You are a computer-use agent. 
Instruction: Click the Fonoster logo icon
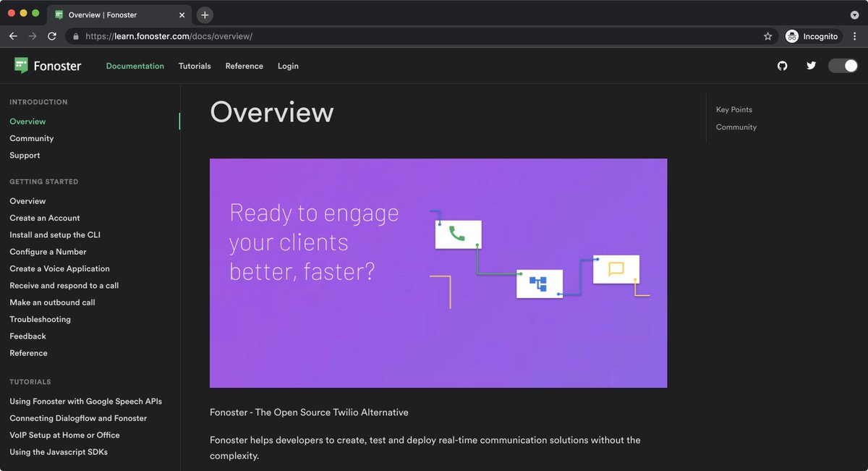click(22, 66)
